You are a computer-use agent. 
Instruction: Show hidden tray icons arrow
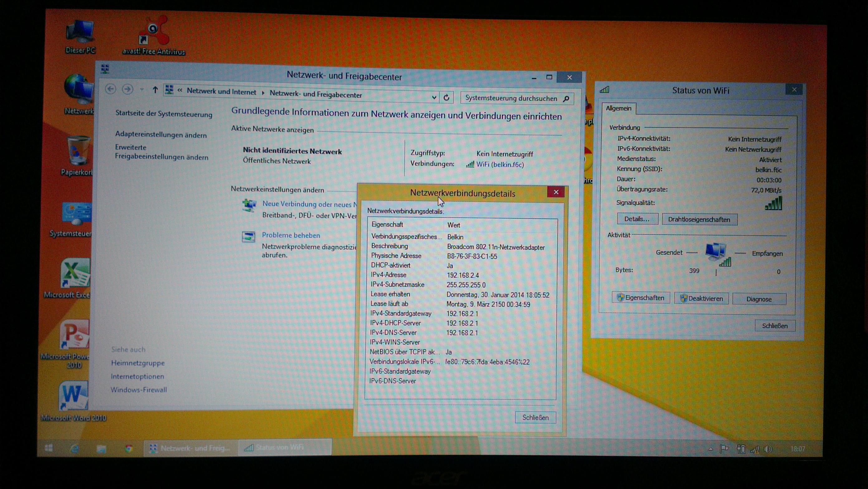pyautogui.click(x=710, y=449)
